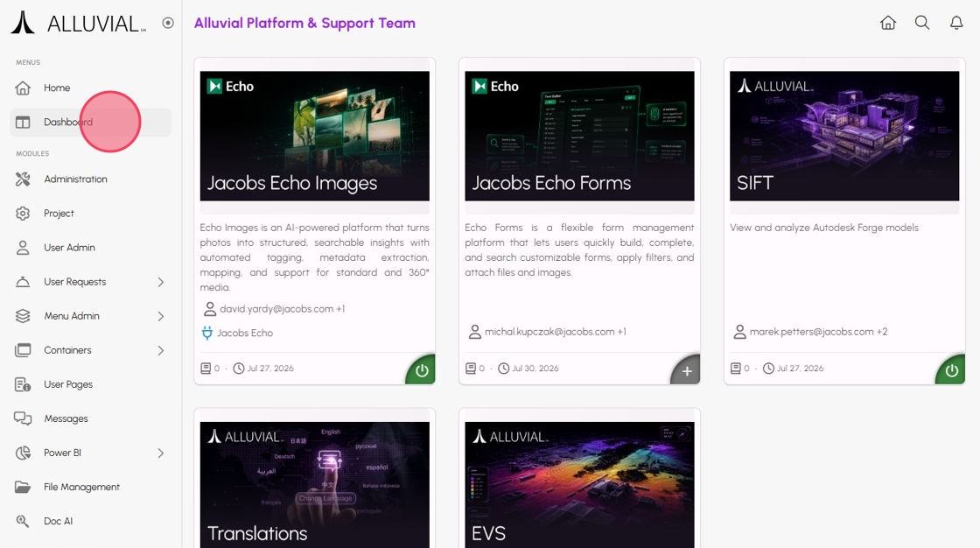Click michal.kupczak@jacobs.com +1 owner text

tap(555, 332)
